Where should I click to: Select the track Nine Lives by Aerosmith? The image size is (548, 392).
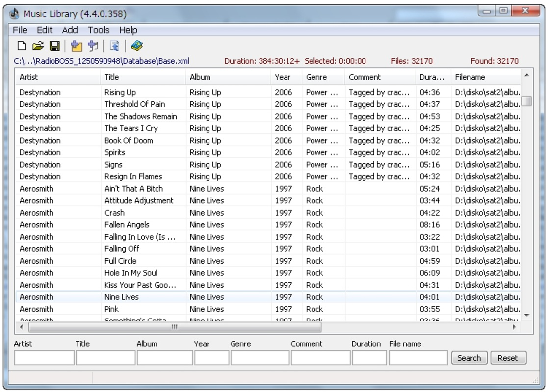coord(147,296)
